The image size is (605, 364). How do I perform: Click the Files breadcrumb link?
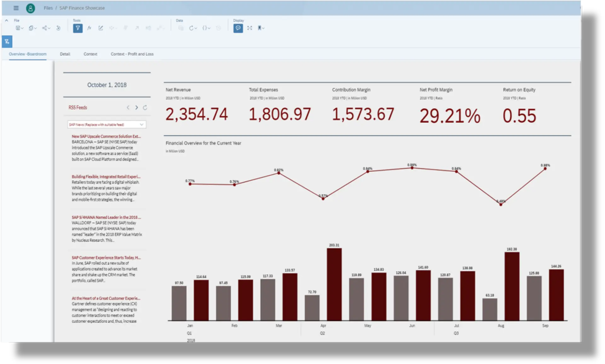coord(48,8)
